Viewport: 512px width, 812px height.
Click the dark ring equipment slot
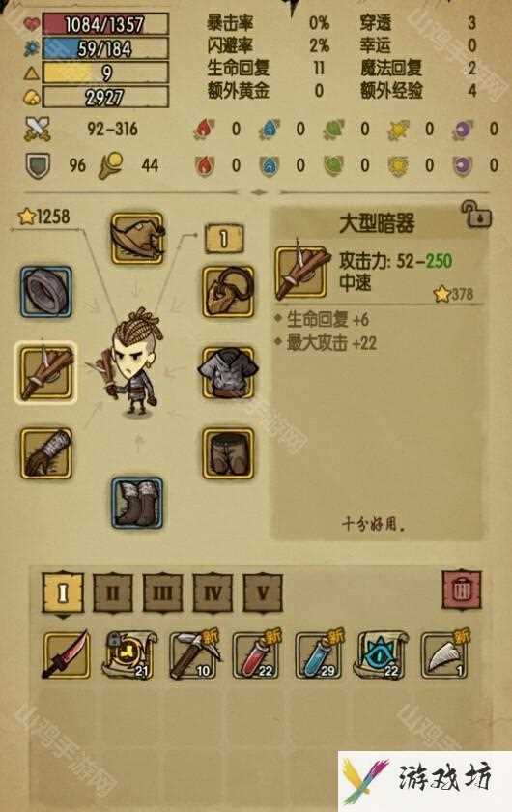[46, 292]
